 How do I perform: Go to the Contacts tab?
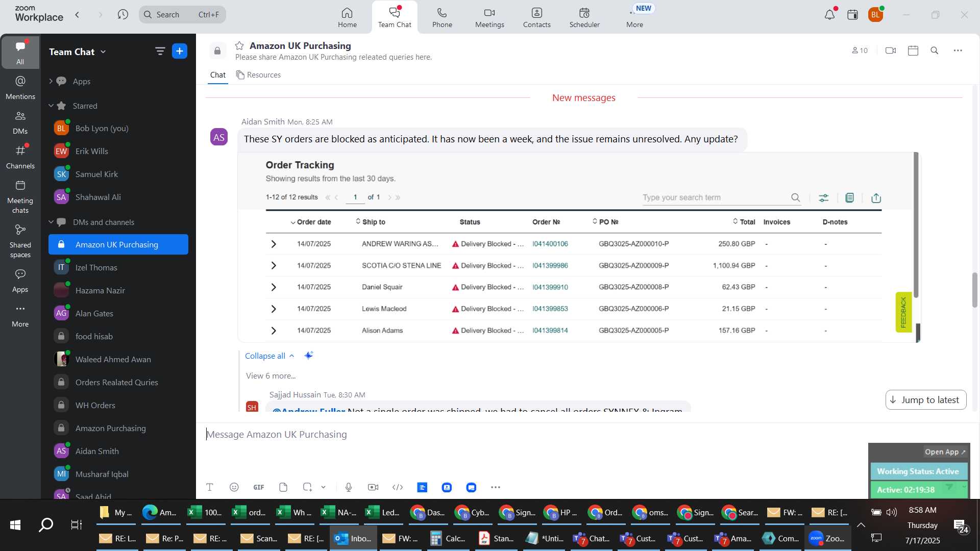pyautogui.click(x=536, y=17)
